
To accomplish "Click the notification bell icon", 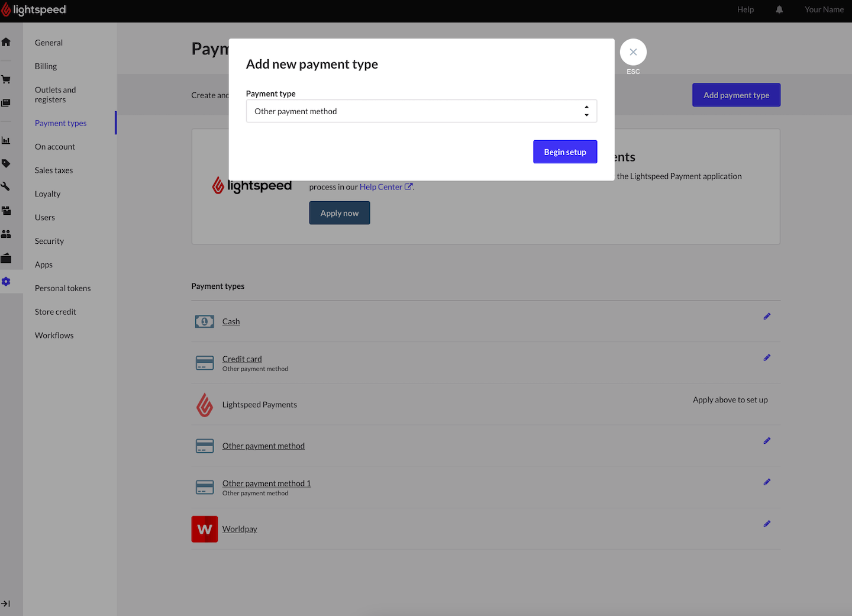I will point(779,9).
